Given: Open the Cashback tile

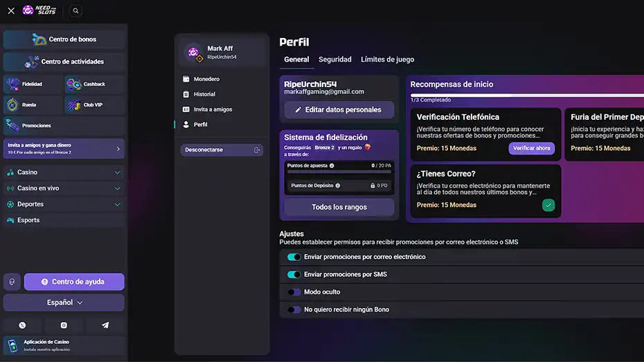Looking at the screenshot, I should (x=95, y=84).
